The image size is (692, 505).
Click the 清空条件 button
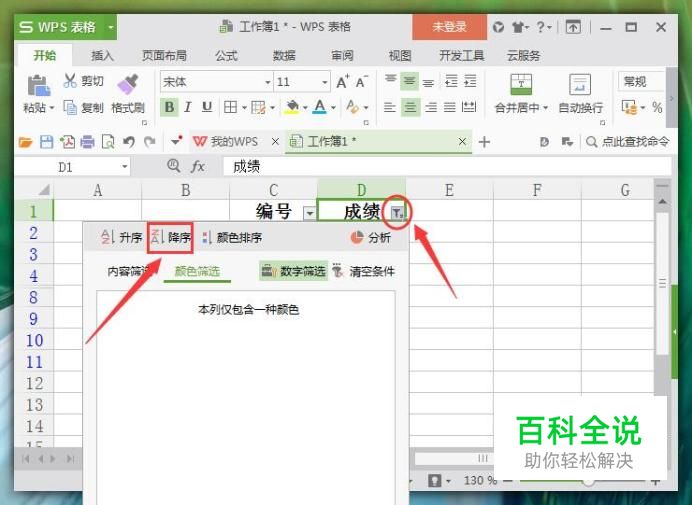[364, 271]
